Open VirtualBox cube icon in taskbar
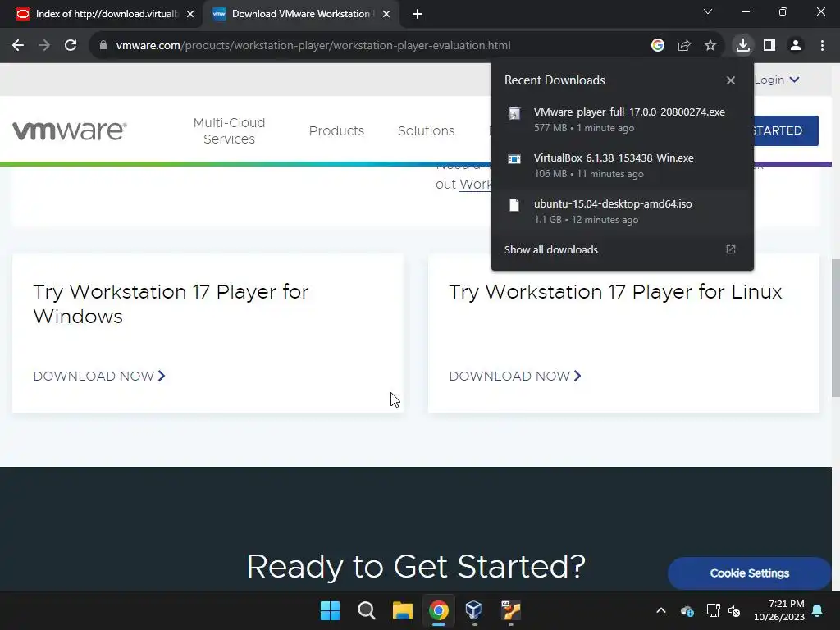 [474, 610]
